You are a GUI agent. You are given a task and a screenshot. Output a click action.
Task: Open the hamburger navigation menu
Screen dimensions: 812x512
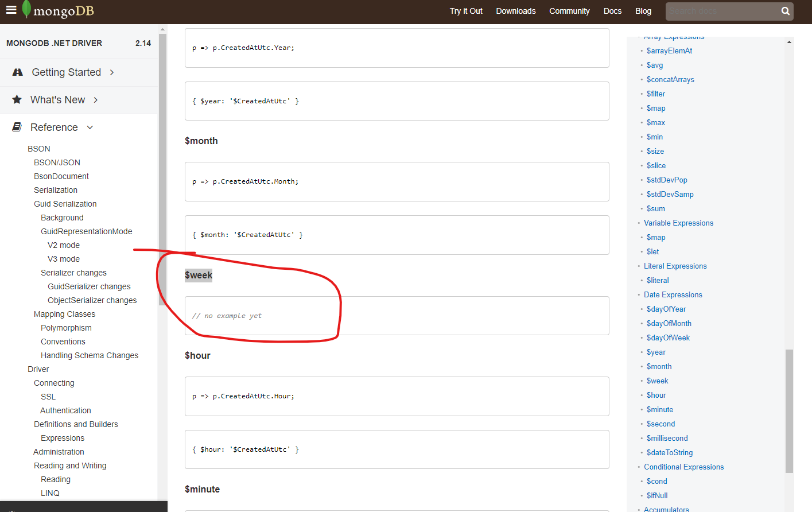[x=11, y=10]
